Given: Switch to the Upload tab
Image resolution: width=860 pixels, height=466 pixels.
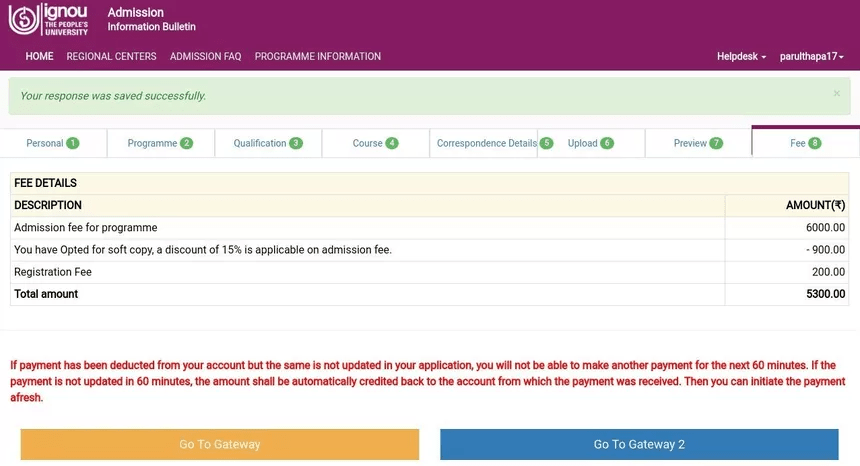Looking at the screenshot, I should 591,143.
